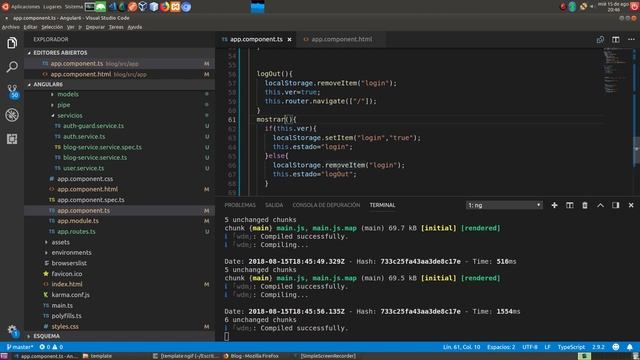The height and width of the screenshot is (360, 640).
Task: Click the master branch indicator
Action: click(x=20, y=347)
